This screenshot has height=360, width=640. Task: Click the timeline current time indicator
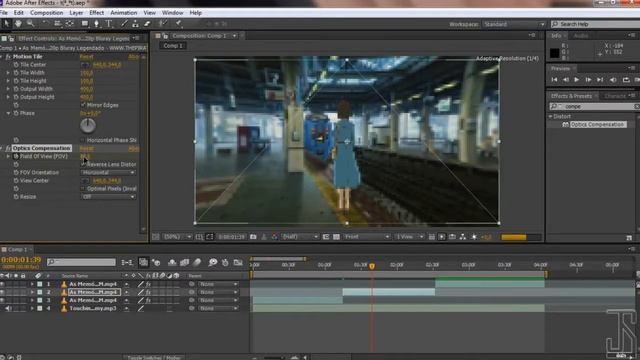coord(372,266)
